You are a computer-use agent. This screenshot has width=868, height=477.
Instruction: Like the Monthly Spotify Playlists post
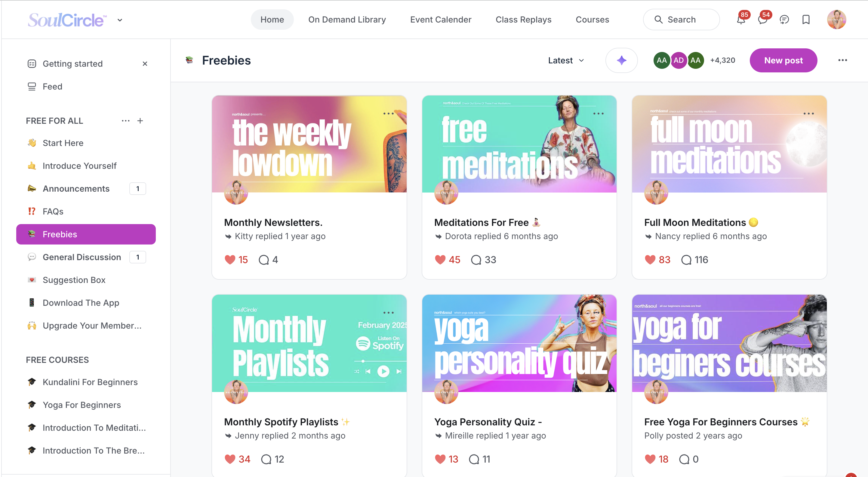(230, 458)
